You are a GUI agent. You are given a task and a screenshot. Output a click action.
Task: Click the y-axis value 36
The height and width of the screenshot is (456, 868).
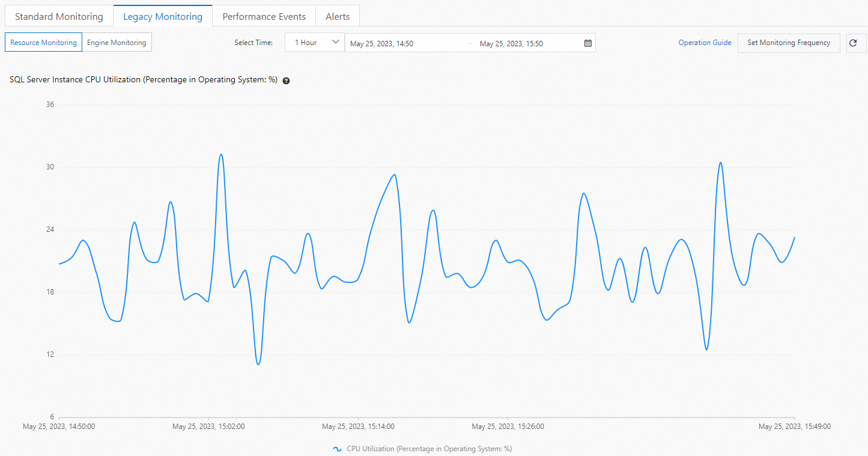[50, 105]
